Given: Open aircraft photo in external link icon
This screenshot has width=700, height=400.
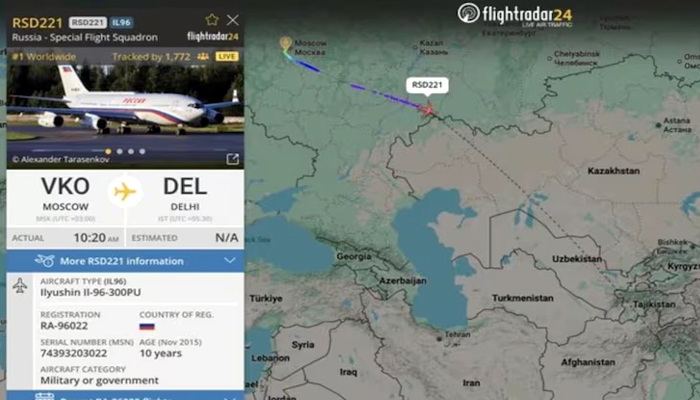Looking at the screenshot, I should click(x=233, y=159).
